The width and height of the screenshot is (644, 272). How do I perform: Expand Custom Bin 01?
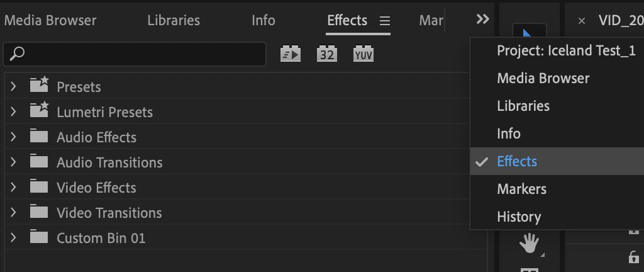[x=13, y=237]
